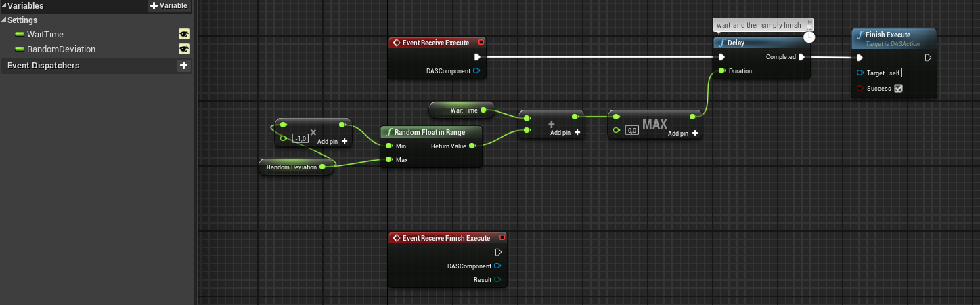Viewport: 980px width, 305px height.
Task: Click Delay node Duration pin
Action: pos(722,70)
